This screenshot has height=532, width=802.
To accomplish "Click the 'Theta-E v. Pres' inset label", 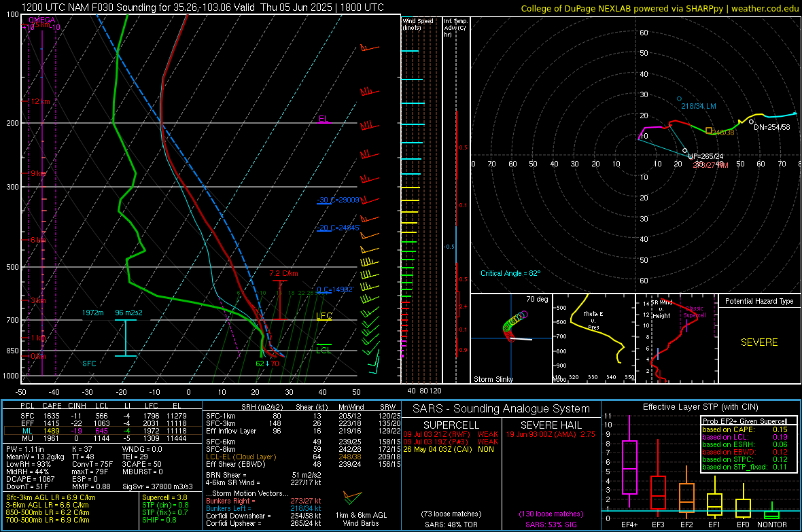I will (x=593, y=321).
